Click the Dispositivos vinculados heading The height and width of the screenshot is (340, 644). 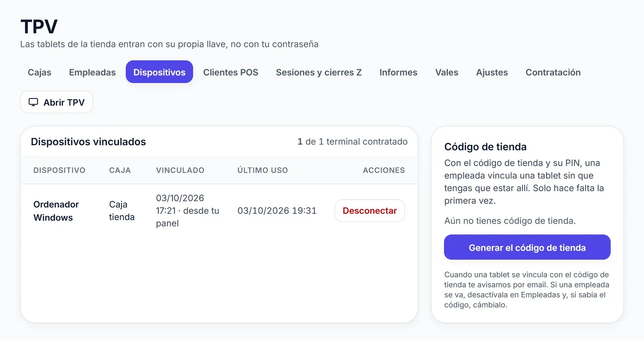pyautogui.click(x=88, y=142)
